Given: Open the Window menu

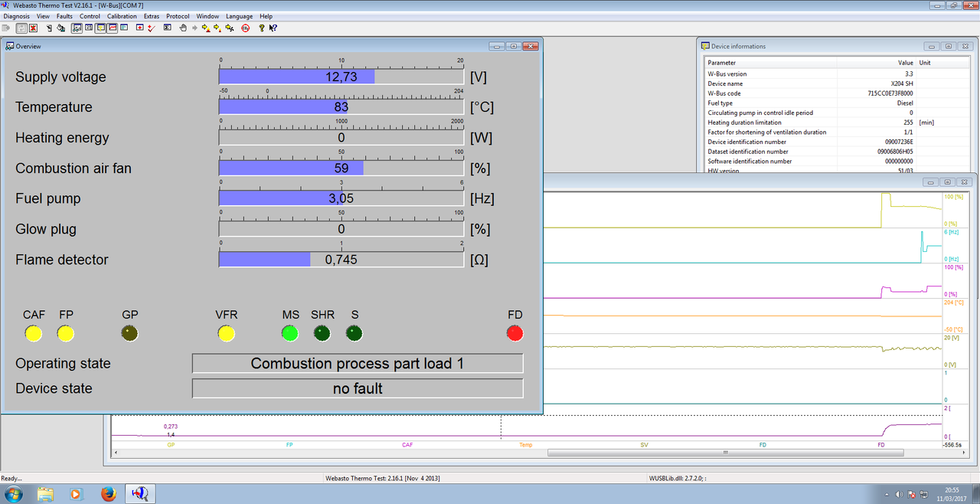Looking at the screenshot, I should (207, 16).
